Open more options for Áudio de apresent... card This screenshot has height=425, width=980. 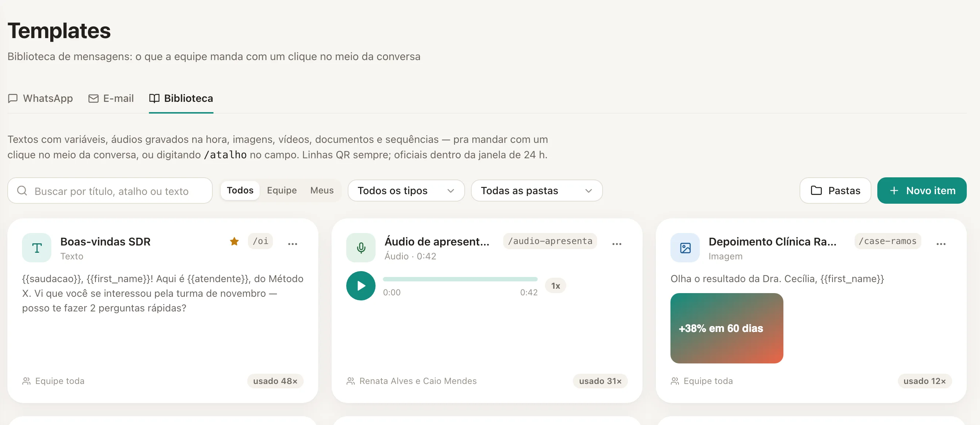(617, 244)
